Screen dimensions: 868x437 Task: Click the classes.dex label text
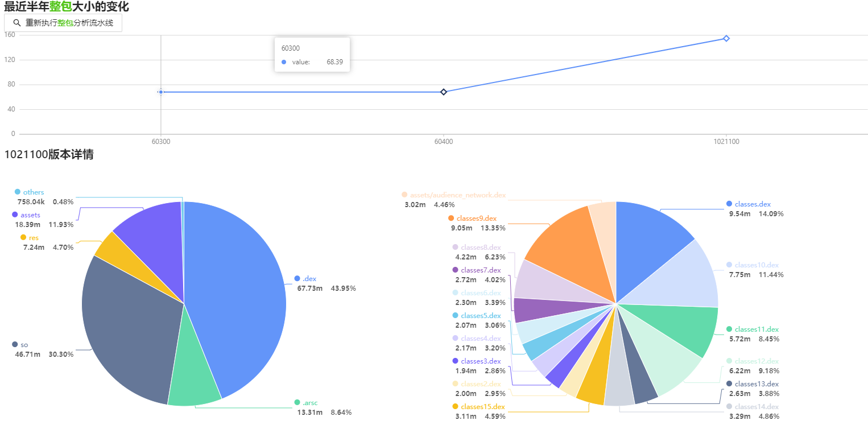753,204
